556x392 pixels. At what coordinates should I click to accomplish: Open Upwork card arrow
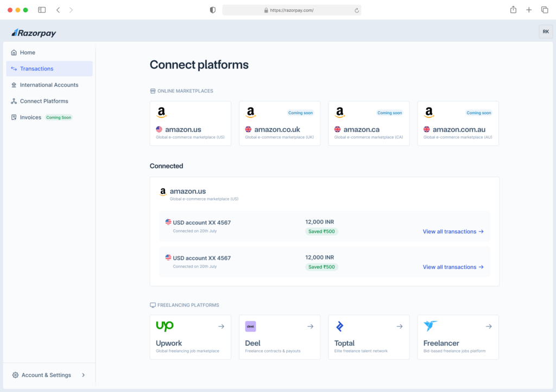(221, 326)
